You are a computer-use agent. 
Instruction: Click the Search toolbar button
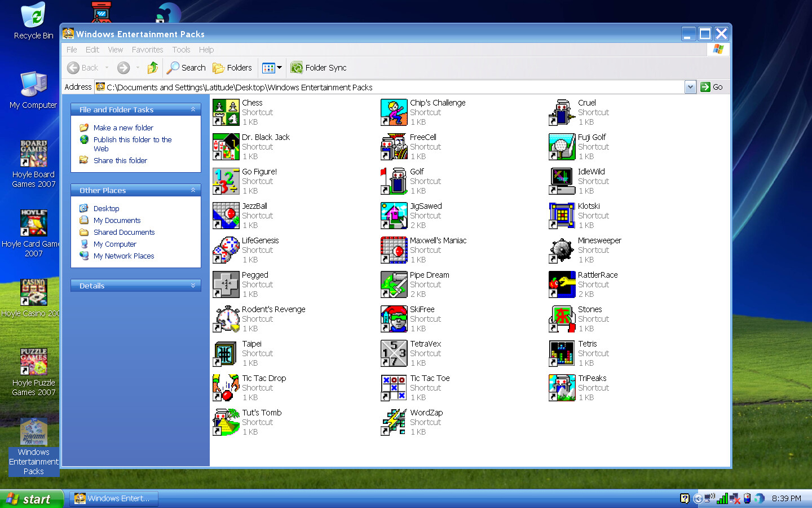[187, 68]
